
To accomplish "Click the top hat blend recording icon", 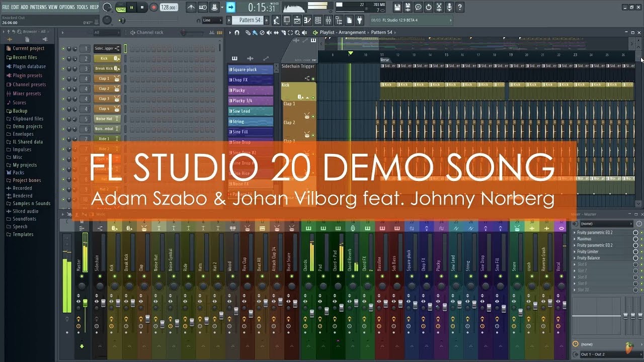I will tap(215, 8).
